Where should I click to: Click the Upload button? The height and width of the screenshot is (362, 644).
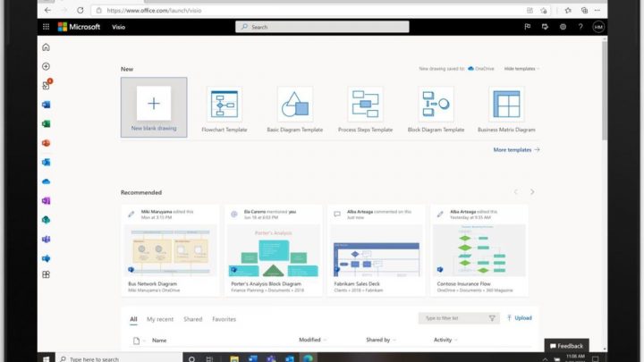pos(520,317)
